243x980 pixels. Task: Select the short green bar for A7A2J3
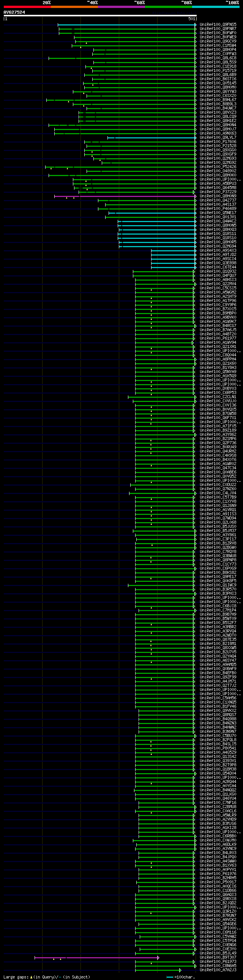pos(158,970)
